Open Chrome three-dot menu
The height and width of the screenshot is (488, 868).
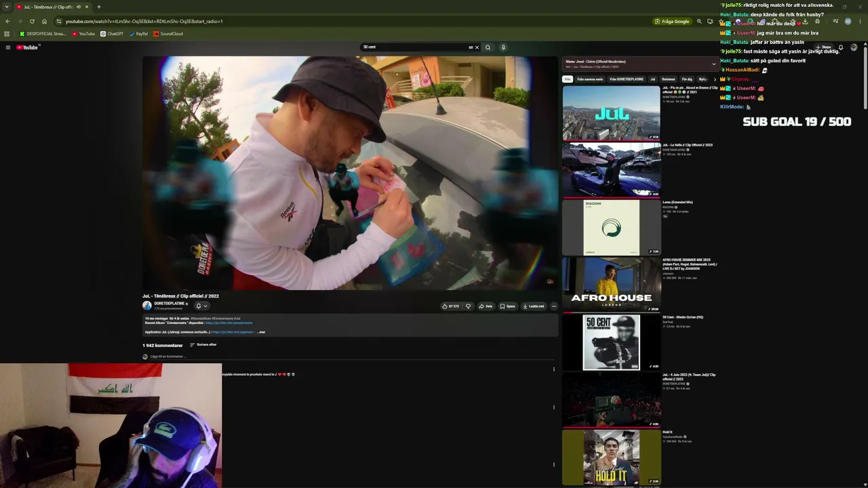click(859, 21)
